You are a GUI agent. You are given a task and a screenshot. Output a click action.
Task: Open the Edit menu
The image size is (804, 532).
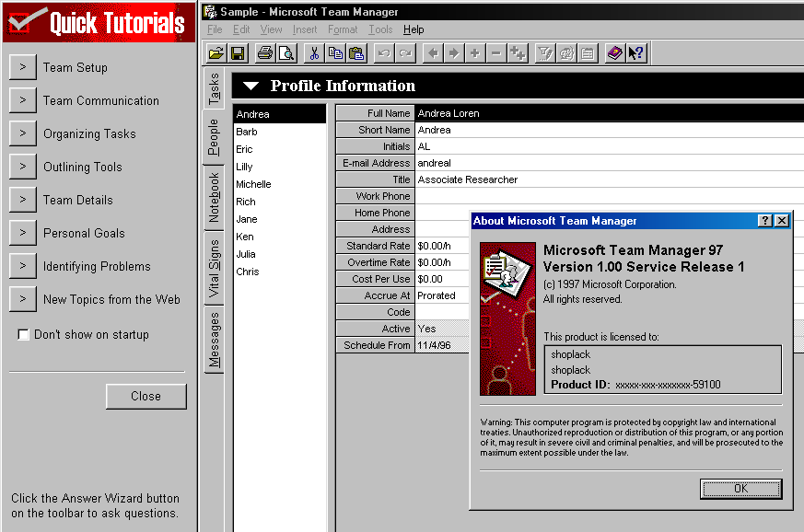click(241, 29)
